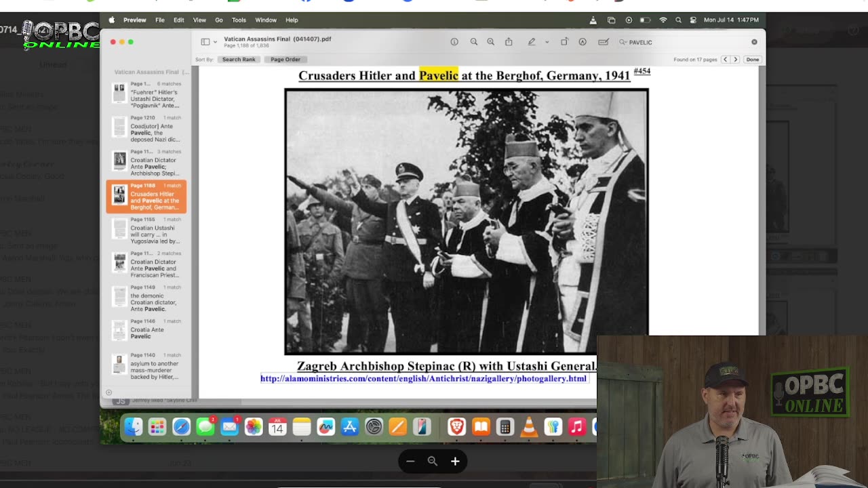Open Spotlight search in menu bar
The image size is (868, 488).
678,20
